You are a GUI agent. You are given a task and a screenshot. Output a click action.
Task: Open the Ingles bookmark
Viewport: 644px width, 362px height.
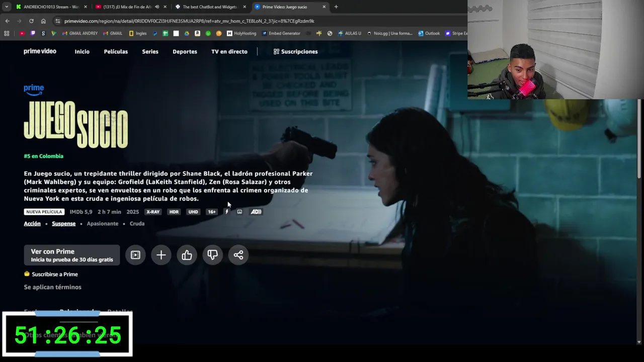pyautogui.click(x=138, y=33)
